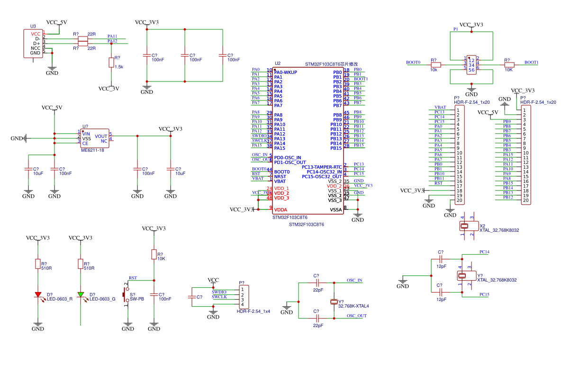
Task: Click the OSC_OUT net label near the 22pF capacitor
Action: tap(357, 316)
